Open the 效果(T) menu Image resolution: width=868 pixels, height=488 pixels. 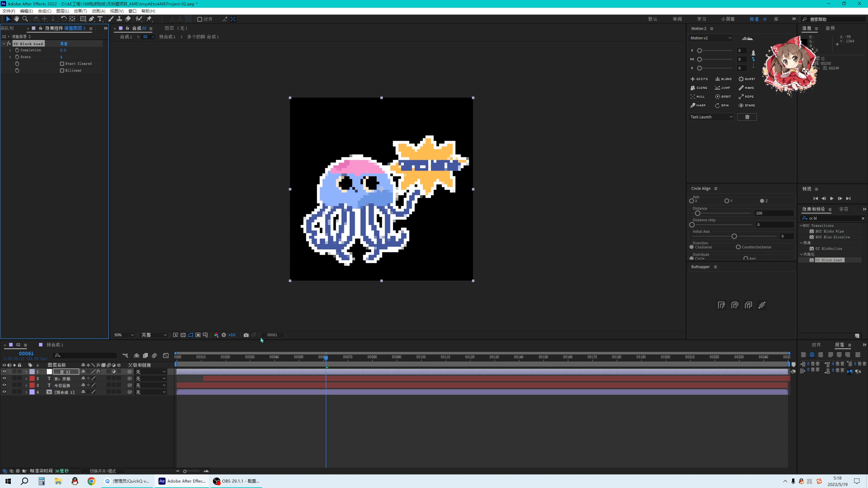click(80, 11)
